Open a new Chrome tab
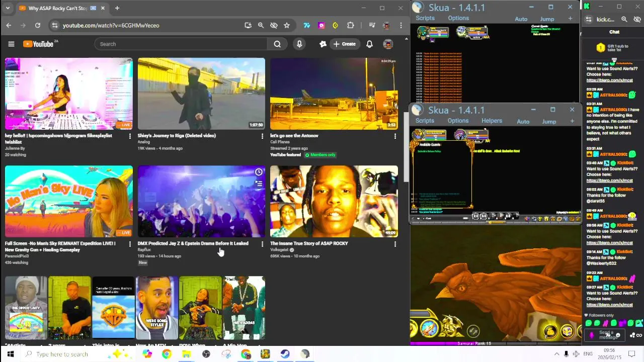This screenshot has height=362, width=644. (x=117, y=8)
